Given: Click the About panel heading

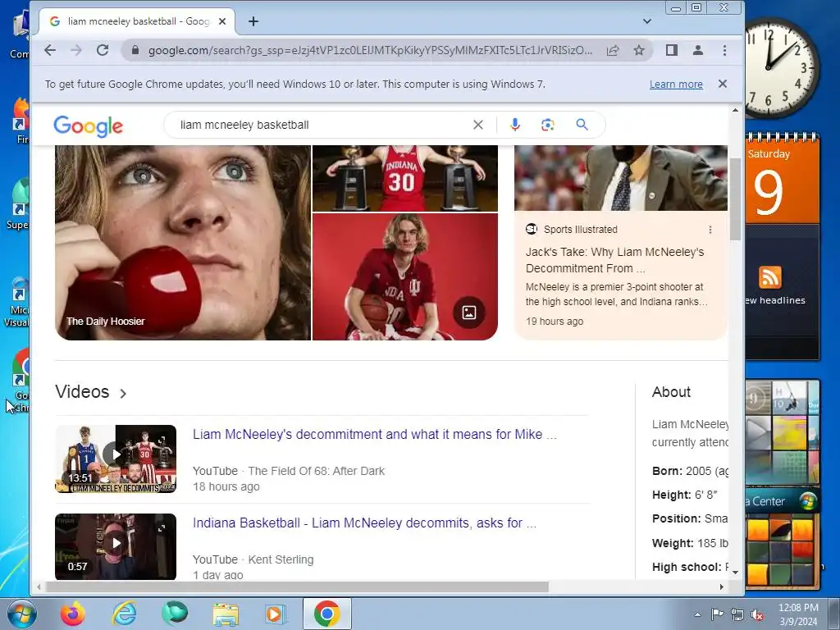Looking at the screenshot, I should [671, 392].
